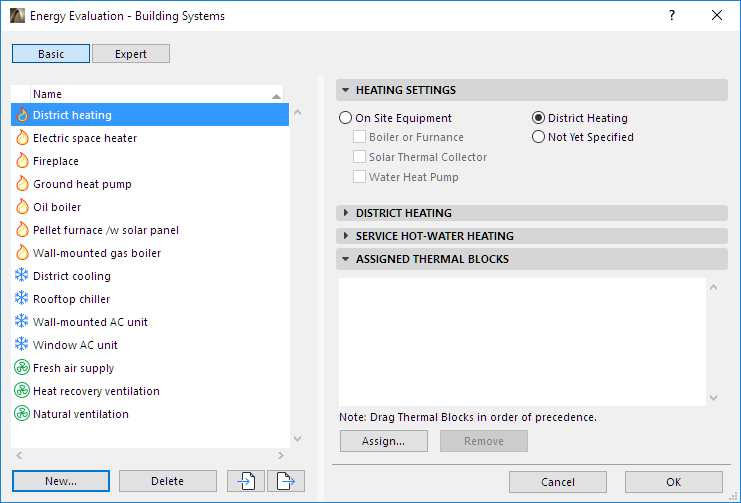Toggle Water Heat Pump checkbox
The height and width of the screenshot is (503, 741).
[x=359, y=177]
